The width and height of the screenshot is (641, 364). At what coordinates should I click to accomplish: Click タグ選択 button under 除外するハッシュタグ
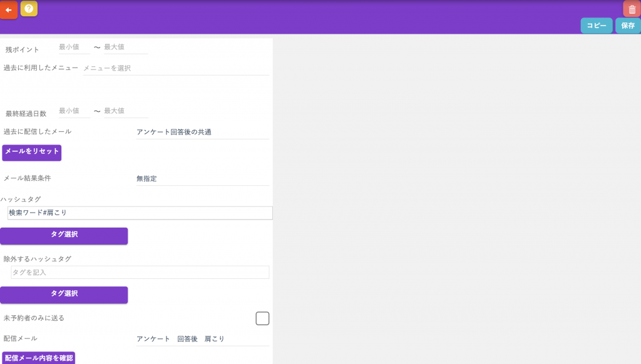64,294
